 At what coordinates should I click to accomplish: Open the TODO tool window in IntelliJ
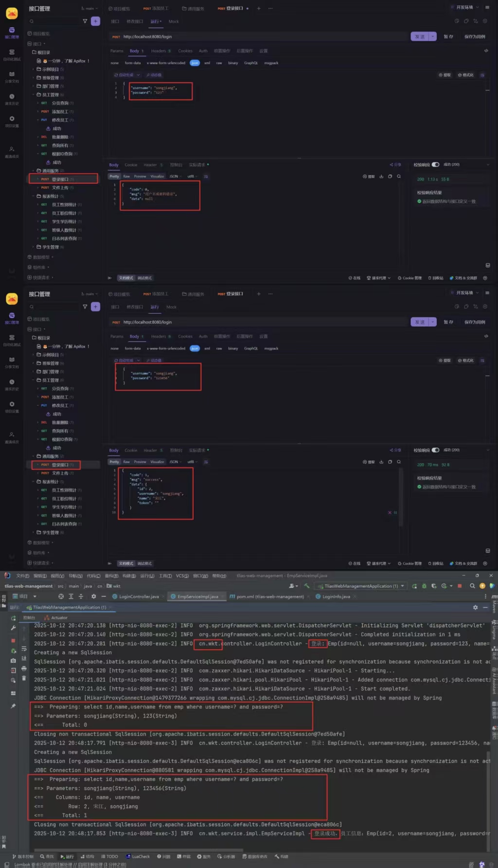pyautogui.click(x=110, y=857)
